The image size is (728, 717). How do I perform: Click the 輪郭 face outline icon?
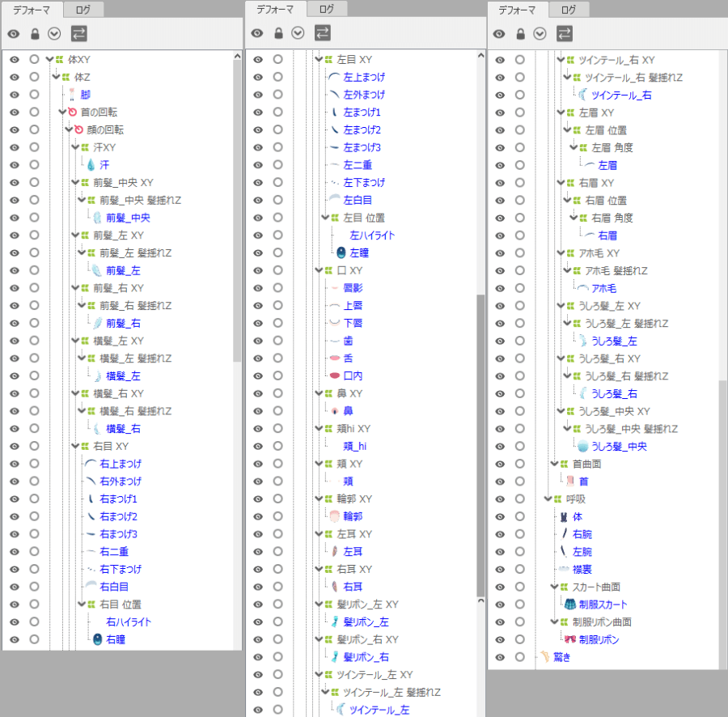[335, 516]
